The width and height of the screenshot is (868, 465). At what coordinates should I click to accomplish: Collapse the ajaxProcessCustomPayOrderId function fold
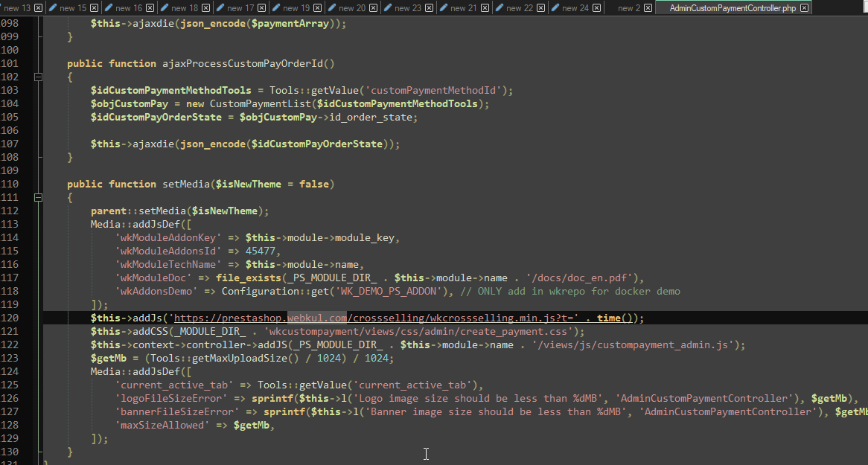(38, 77)
